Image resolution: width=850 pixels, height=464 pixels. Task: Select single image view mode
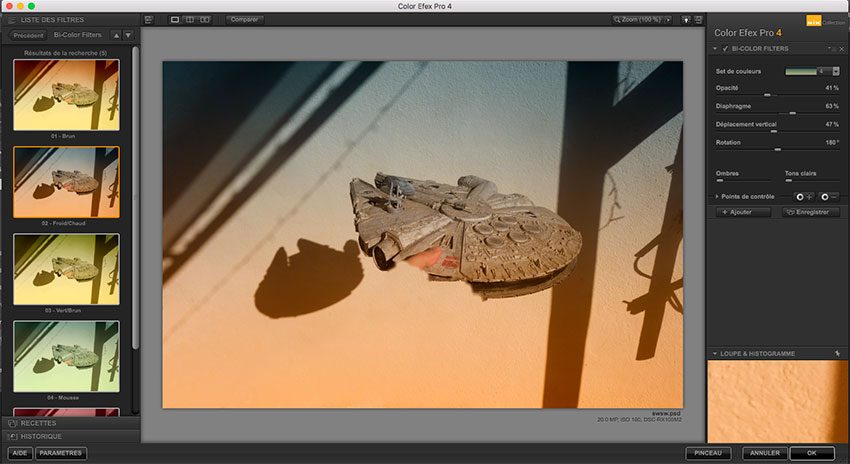coord(175,20)
